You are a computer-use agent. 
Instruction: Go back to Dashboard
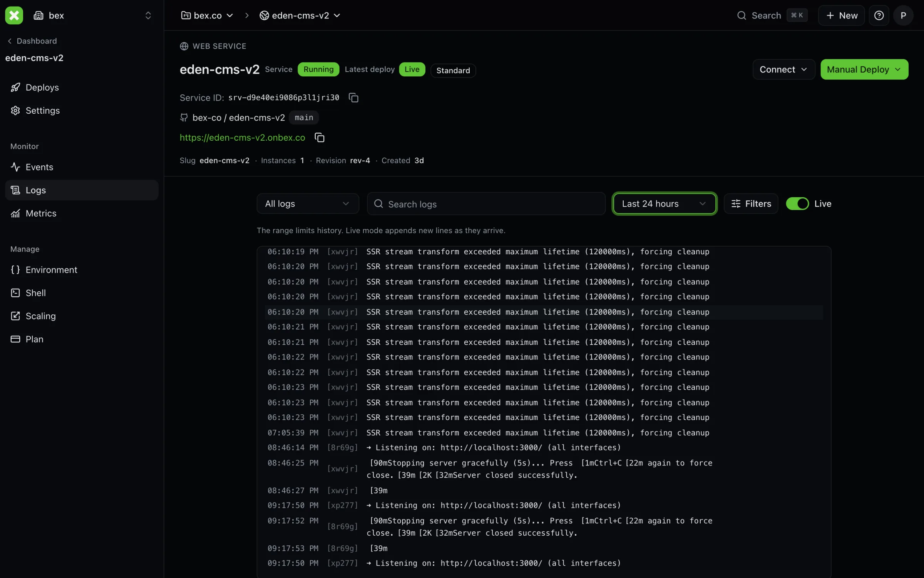32,41
